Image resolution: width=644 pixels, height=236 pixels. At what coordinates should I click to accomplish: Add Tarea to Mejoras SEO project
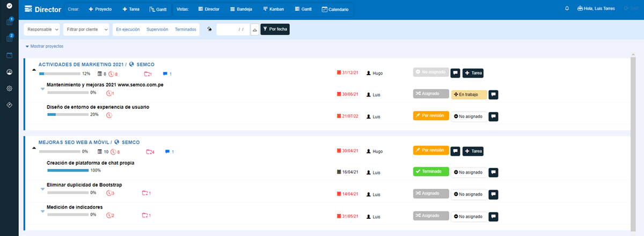(473, 151)
